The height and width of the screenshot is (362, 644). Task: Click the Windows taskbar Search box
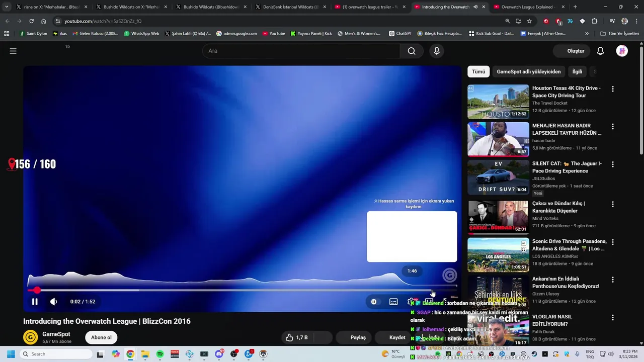(x=56, y=354)
